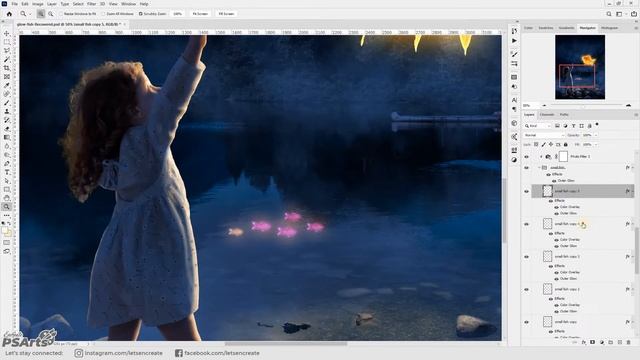Open the Filter menu
Image resolution: width=640 pixels, height=360 pixels.
91,4
